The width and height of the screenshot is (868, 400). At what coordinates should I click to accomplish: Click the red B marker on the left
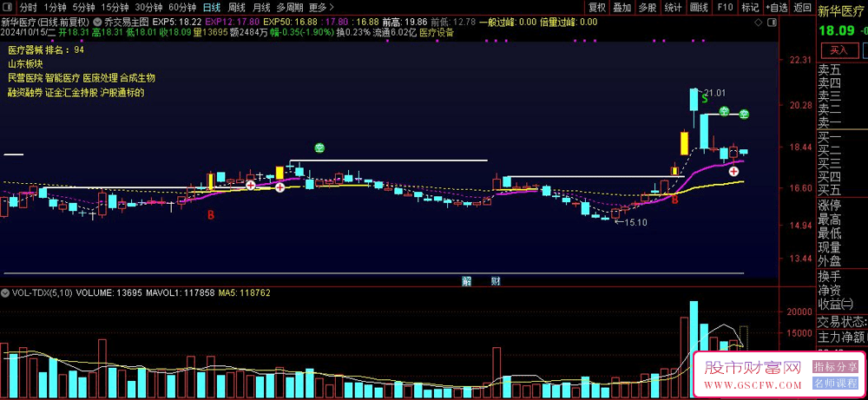(210, 215)
